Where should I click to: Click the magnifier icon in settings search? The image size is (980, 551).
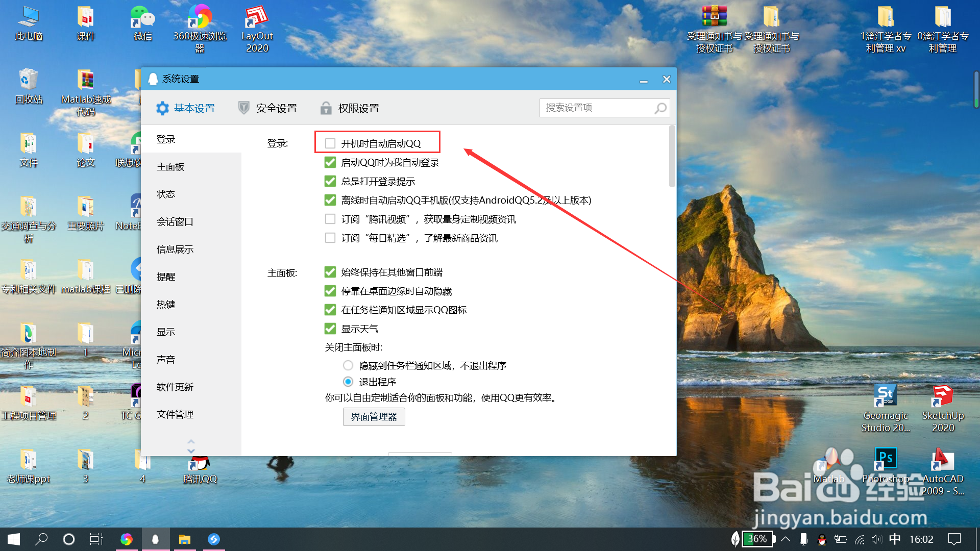point(660,108)
